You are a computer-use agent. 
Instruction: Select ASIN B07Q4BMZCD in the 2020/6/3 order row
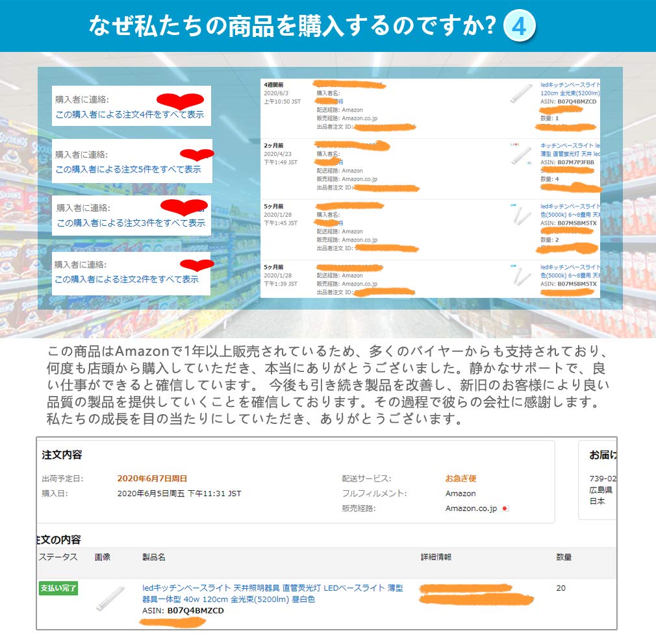577,102
